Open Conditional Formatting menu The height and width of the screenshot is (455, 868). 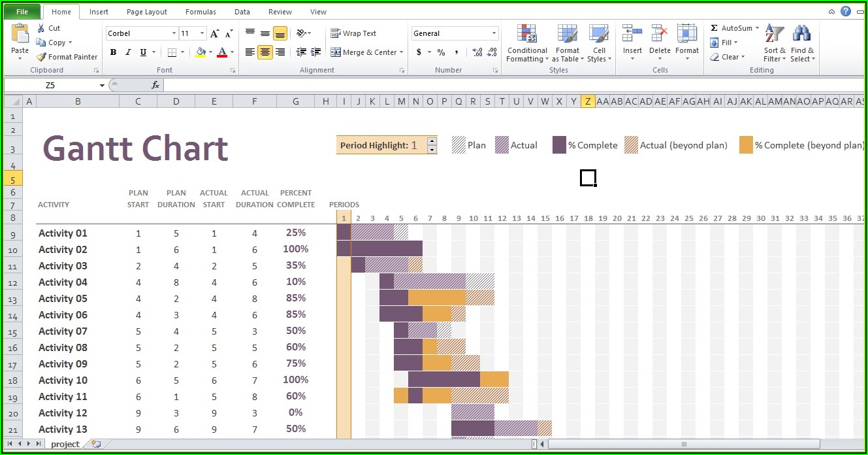click(527, 43)
